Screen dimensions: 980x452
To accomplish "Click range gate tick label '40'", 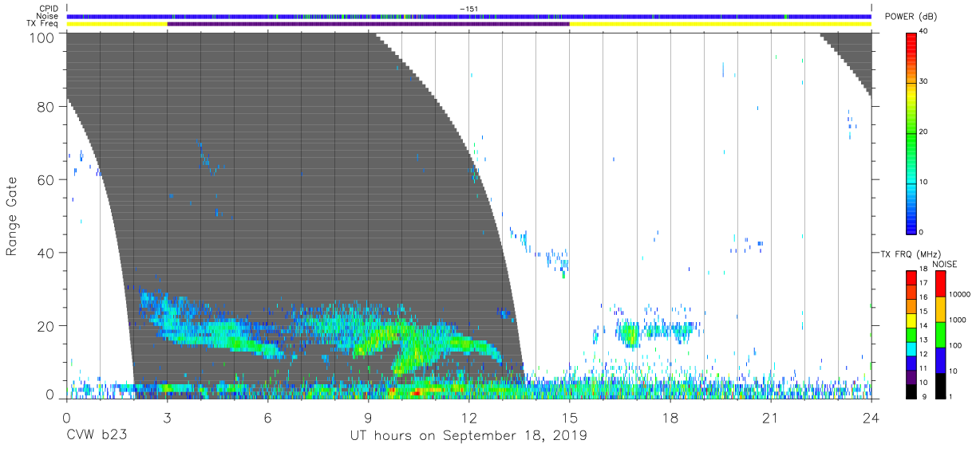I will (x=46, y=253).
